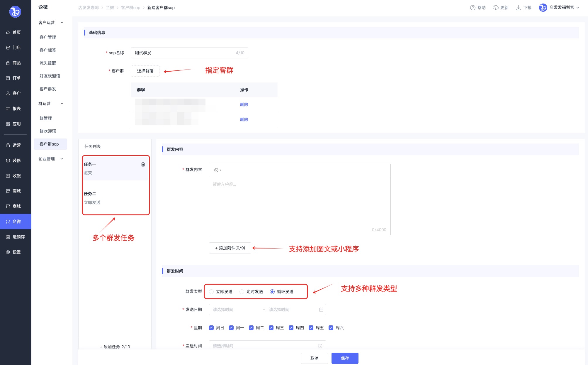Uncheck the 周三 checkbox

tap(271, 328)
